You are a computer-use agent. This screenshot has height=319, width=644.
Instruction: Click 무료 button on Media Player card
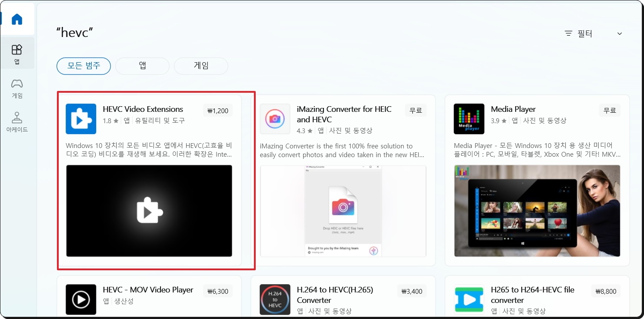610,111
